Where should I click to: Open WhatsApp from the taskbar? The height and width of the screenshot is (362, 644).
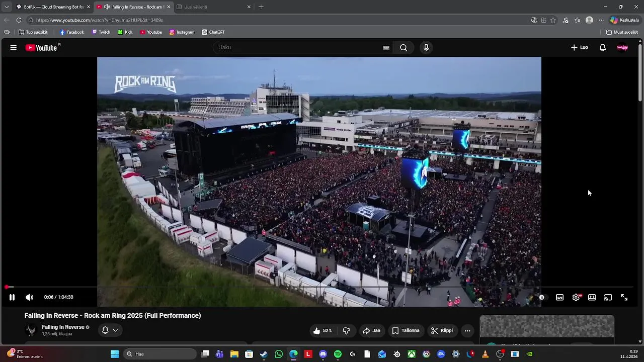279,354
